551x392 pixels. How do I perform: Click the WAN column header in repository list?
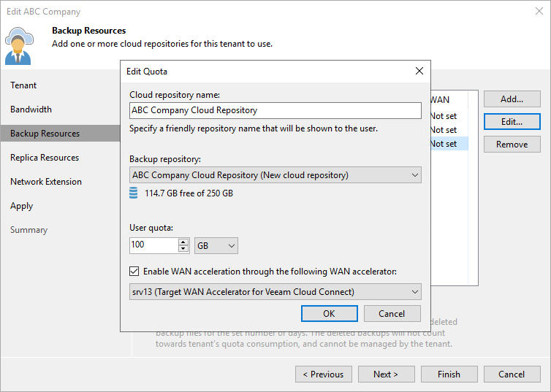[x=449, y=100]
